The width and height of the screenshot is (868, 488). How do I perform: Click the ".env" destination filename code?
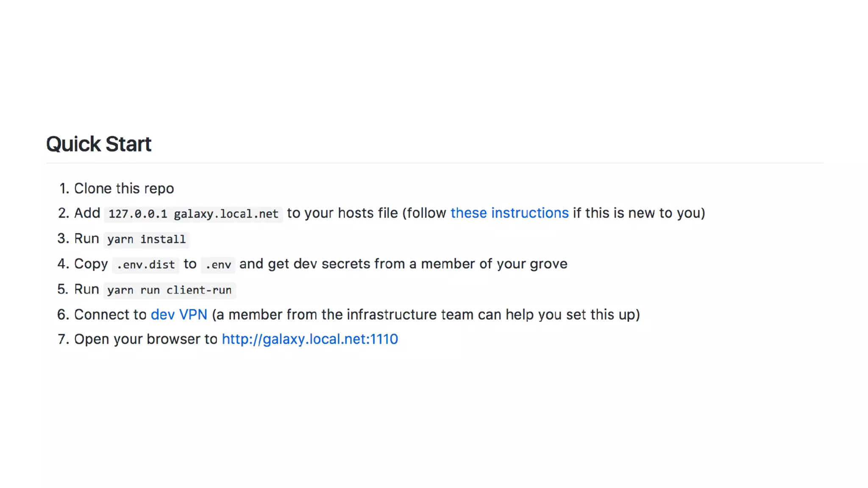(218, 265)
